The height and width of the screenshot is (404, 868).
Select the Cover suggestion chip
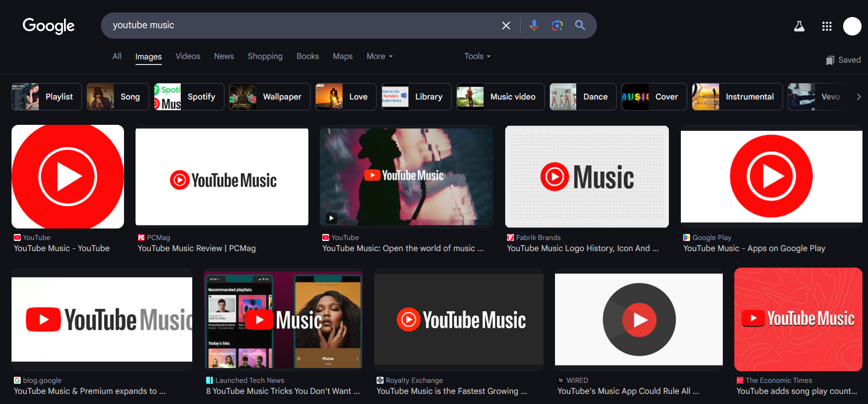pos(654,97)
